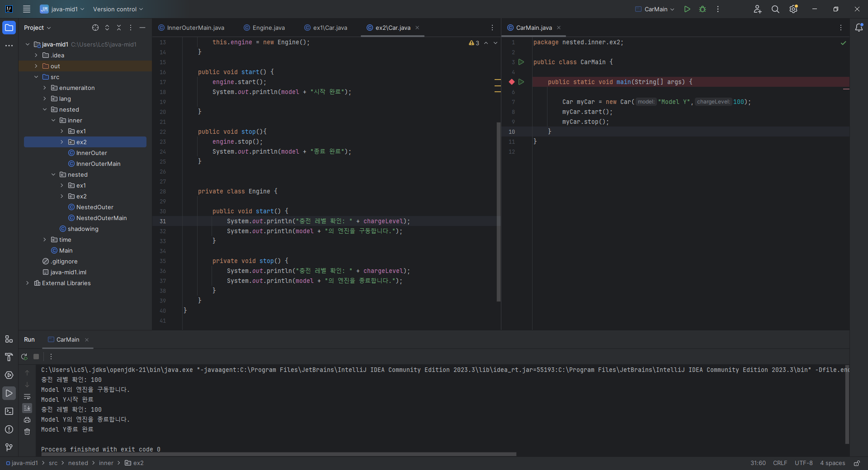
Task: Close the ex2\Car.java tab
Action: [x=417, y=28]
